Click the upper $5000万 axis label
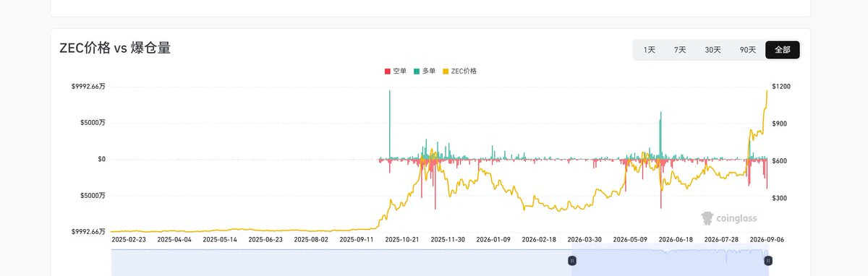The image size is (868, 276). pos(93,123)
